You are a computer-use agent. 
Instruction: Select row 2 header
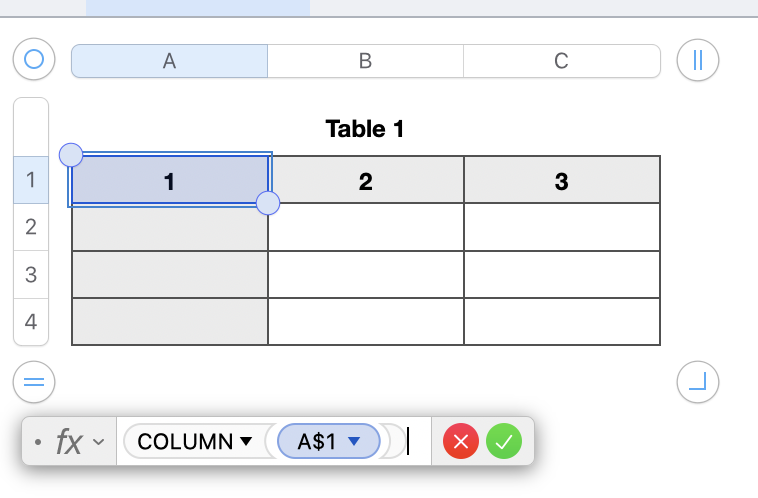[31, 227]
